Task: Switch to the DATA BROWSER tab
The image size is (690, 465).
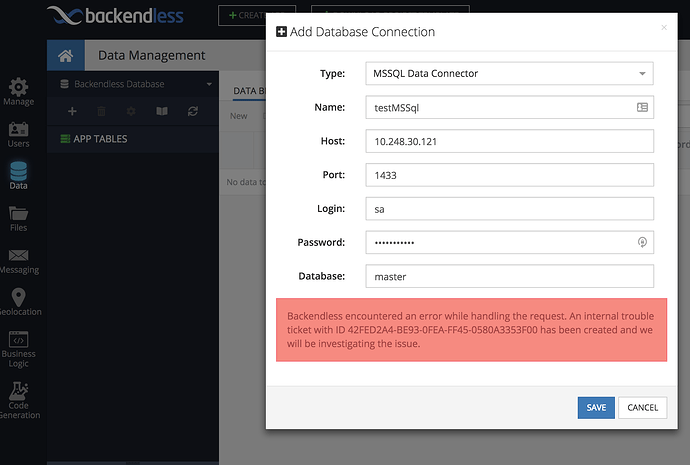Action: (249, 91)
